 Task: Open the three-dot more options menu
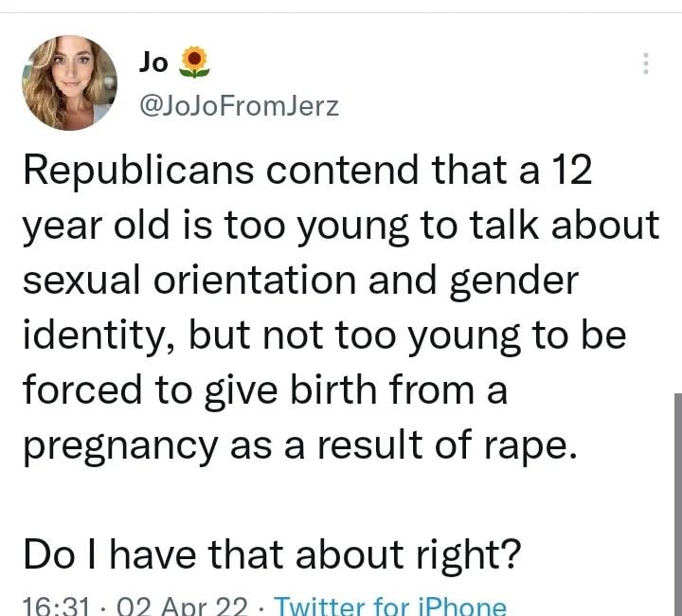(646, 63)
